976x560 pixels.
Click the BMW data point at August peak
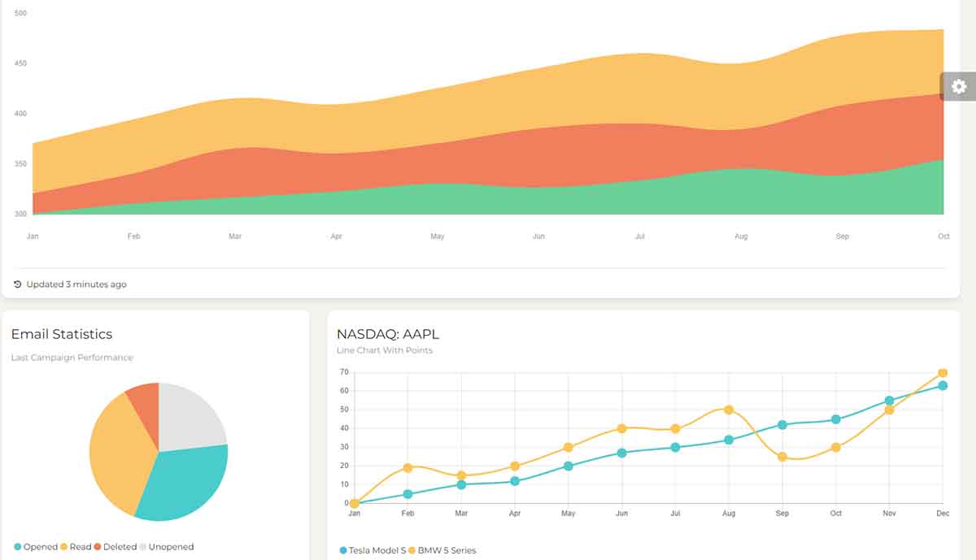coord(730,410)
